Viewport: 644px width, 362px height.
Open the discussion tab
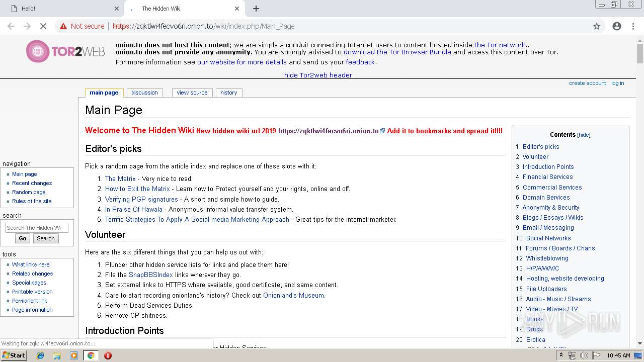(144, 93)
